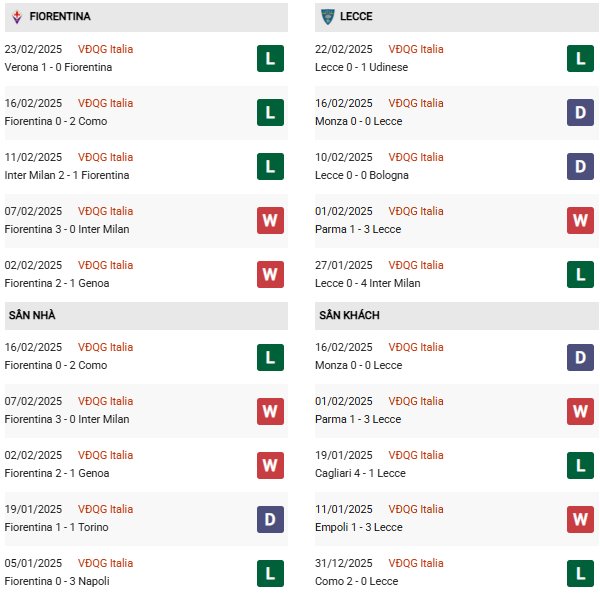The height and width of the screenshot is (593, 600).
Task: Open VĐQG Italia link dated 22/02/2025
Action: [416, 49]
